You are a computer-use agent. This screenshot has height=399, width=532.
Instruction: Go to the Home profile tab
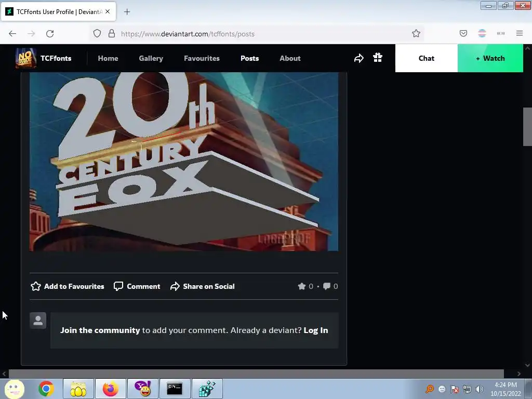[108, 58]
